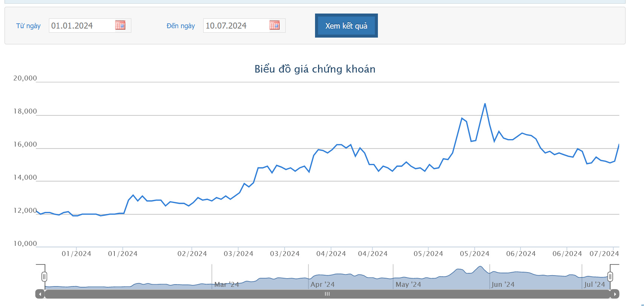This screenshot has width=644, height=306.
Task: Click the grip on the navigator scrollbar
Action: [x=327, y=294]
